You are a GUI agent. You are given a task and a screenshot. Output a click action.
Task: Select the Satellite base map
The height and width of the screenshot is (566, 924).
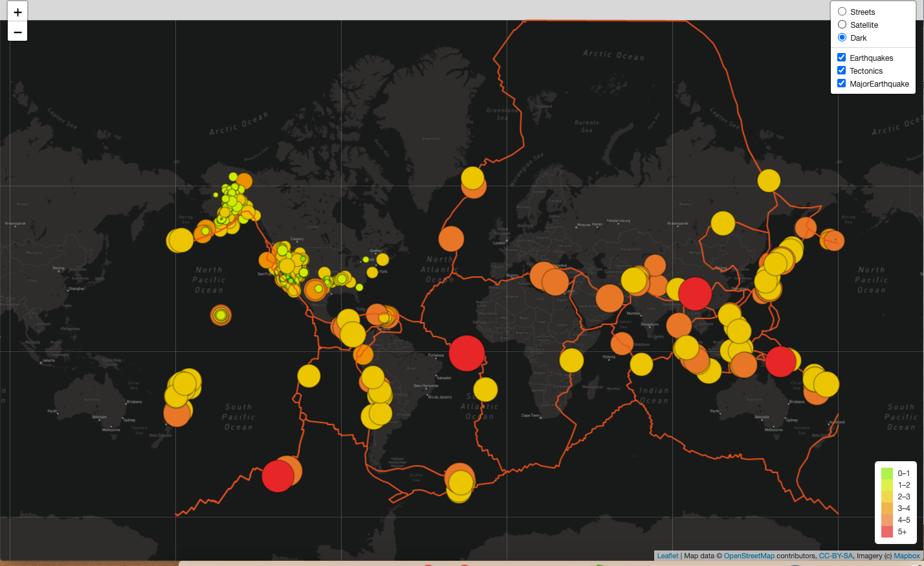click(x=842, y=25)
